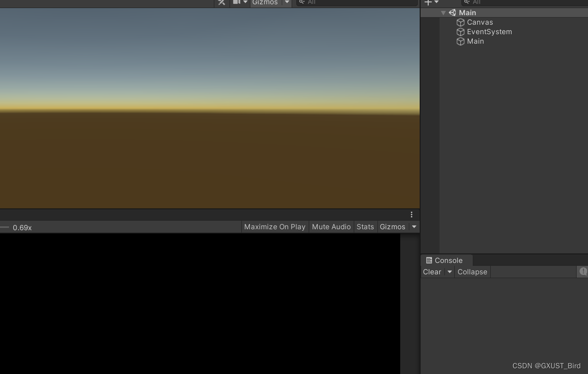
Task: Click the search magnifier in Hierarchy search bar
Action: click(467, 2)
